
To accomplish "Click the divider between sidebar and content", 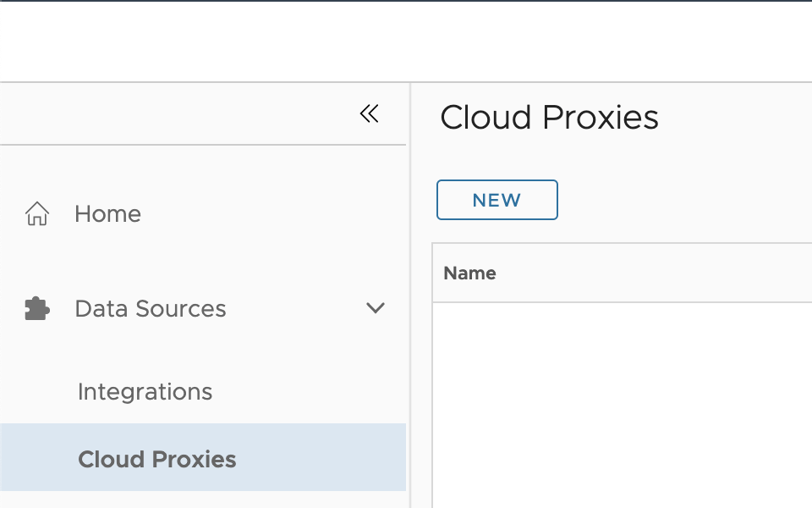I will pos(410,296).
